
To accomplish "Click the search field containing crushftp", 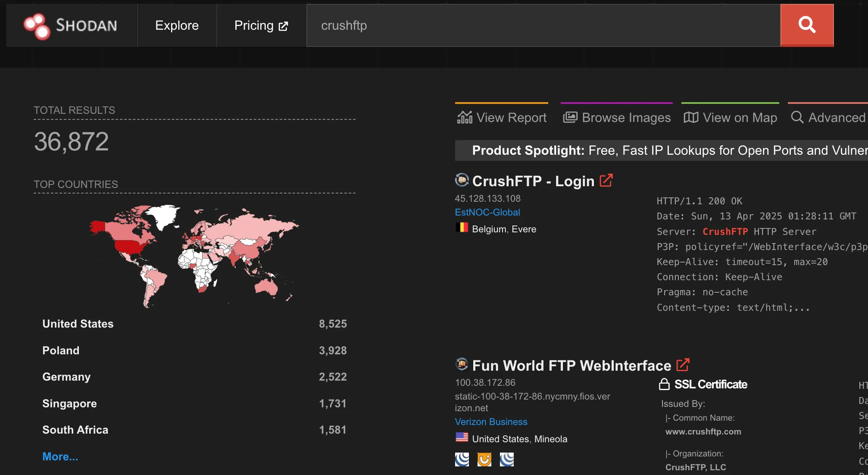I will 543,25.
